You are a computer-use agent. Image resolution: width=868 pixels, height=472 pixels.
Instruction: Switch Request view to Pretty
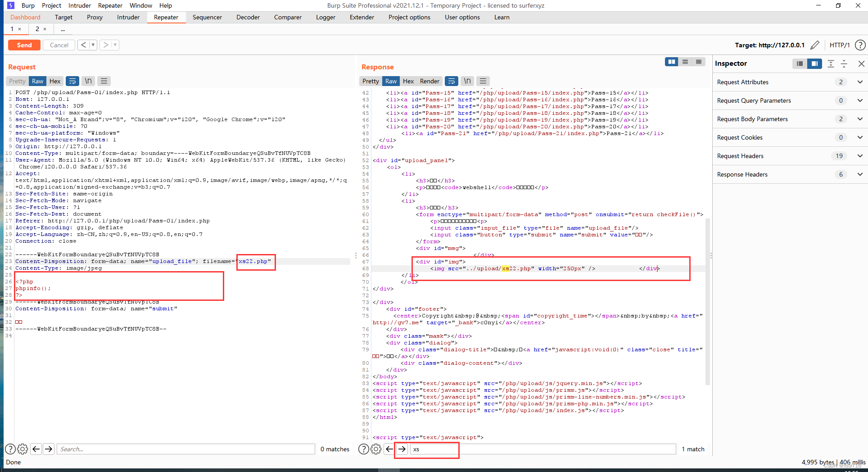click(x=17, y=81)
